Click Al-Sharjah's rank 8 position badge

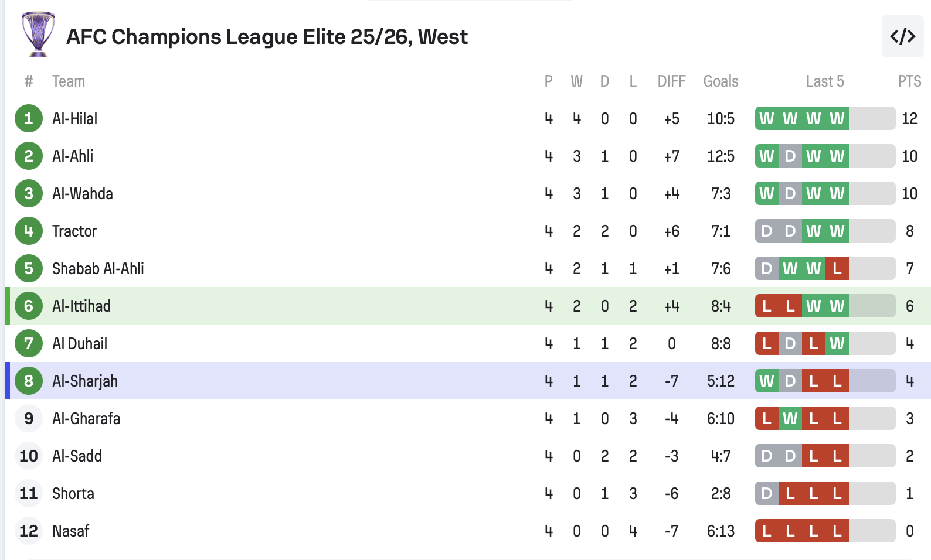tap(29, 381)
